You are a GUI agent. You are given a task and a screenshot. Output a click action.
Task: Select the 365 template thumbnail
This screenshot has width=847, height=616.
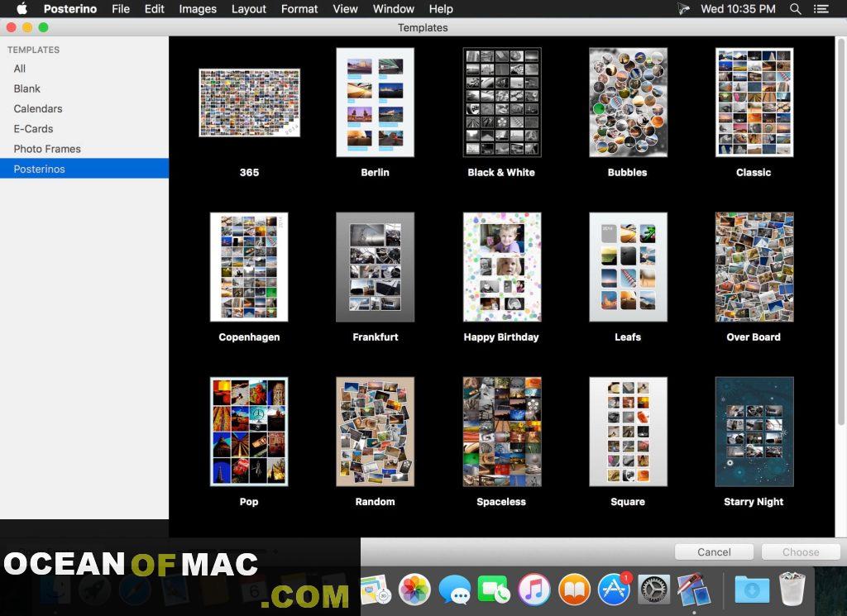(x=249, y=103)
